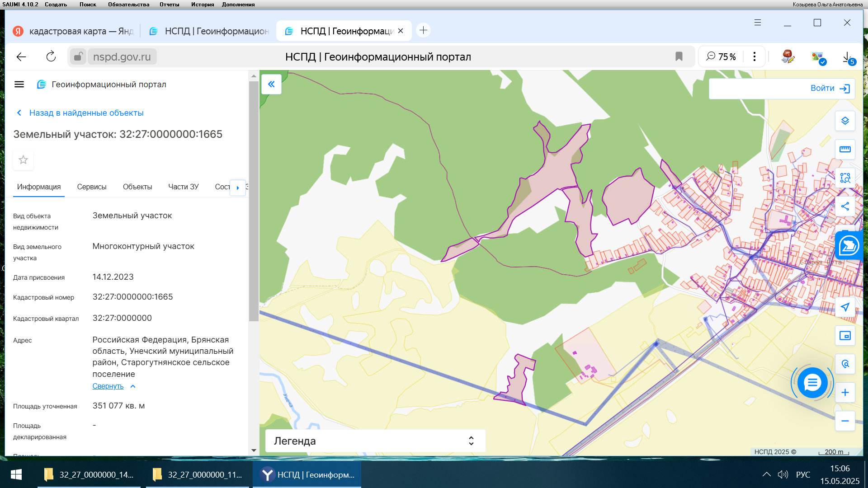Open the round chat support bubble
This screenshot has width=868, height=488.
point(812,383)
